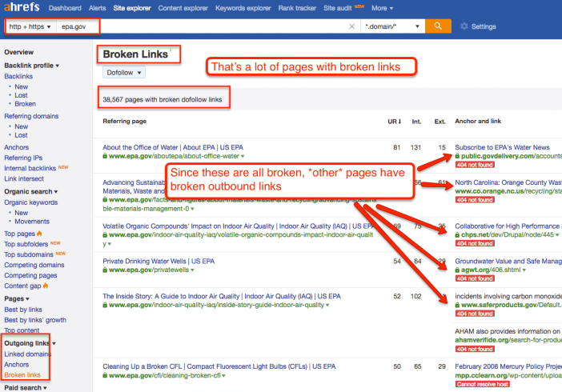The width and height of the screenshot is (562, 392).
Task: Open the Dofollow filter dropdown
Action: (x=124, y=72)
